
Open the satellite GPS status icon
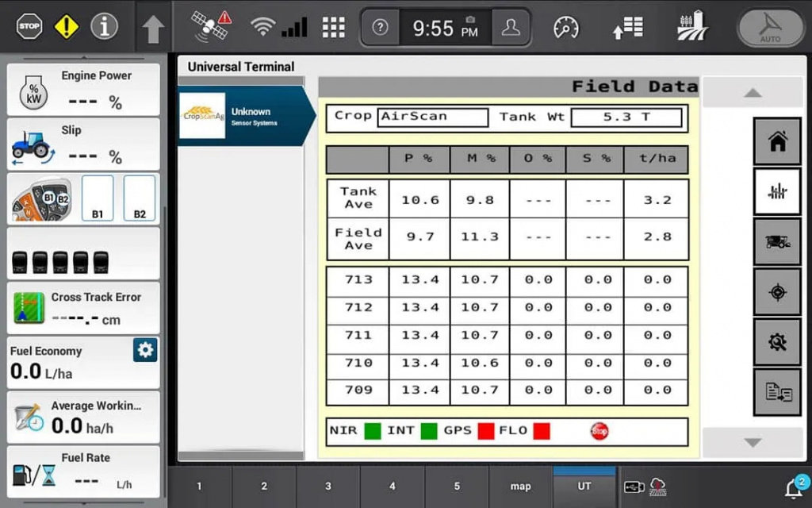pyautogui.click(x=211, y=26)
